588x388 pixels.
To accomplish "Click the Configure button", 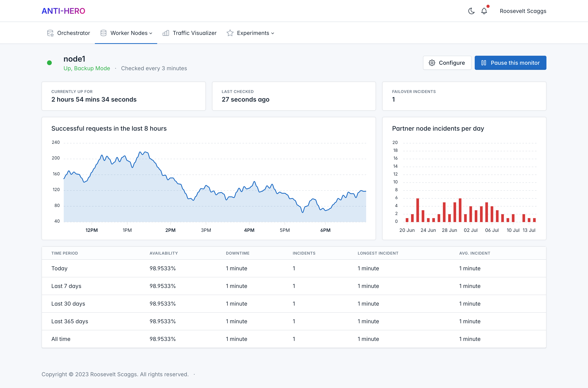I will coord(447,63).
